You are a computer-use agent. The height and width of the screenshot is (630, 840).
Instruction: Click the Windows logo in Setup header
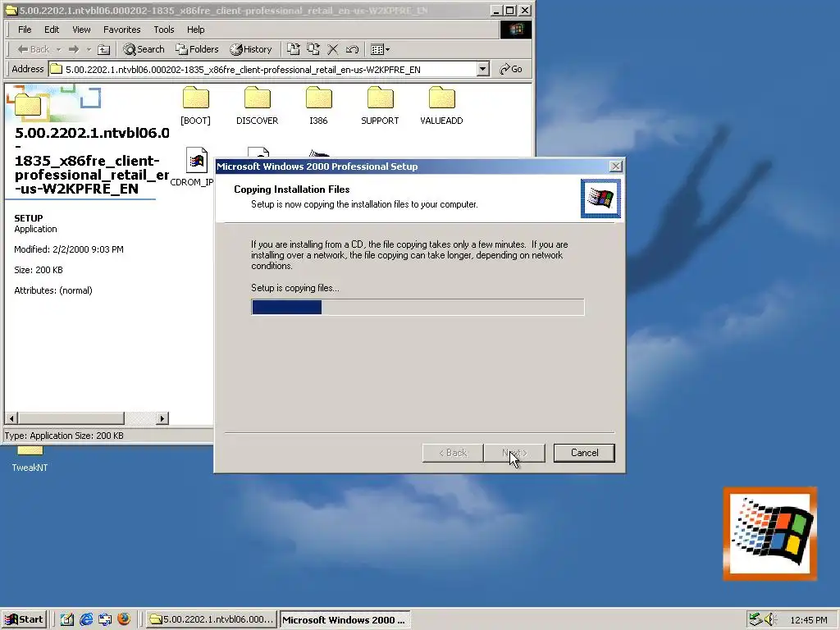pyautogui.click(x=600, y=199)
